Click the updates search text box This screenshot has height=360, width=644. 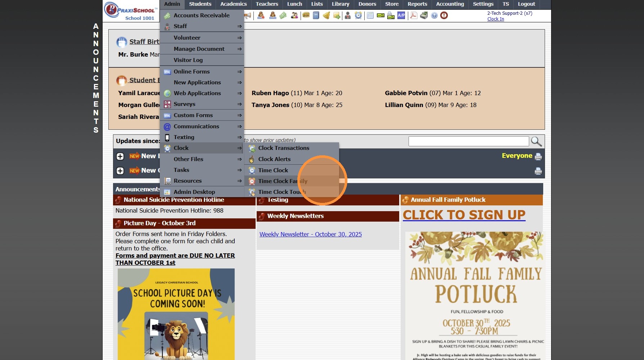click(x=469, y=141)
